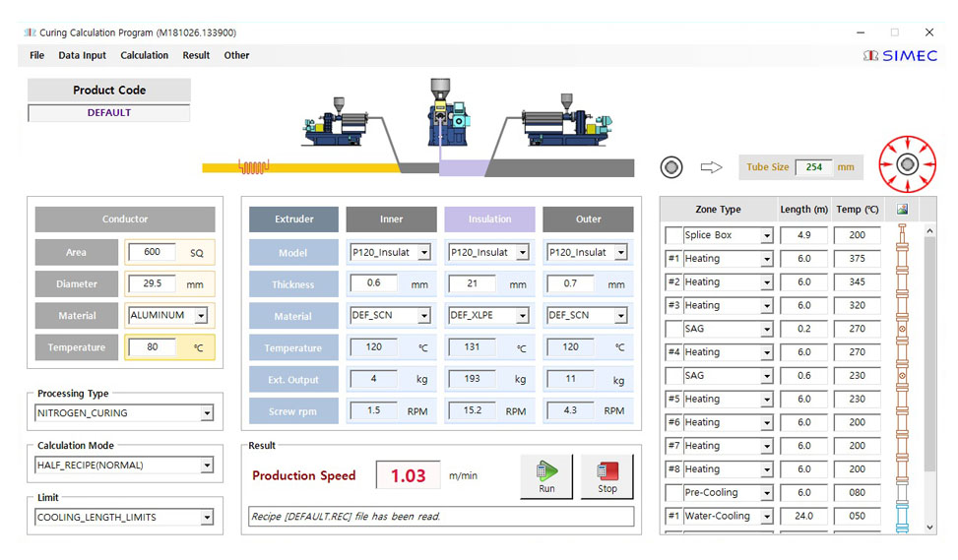
Task: Click the gray cable cross-section circle icon
Action: (x=671, y=167)
